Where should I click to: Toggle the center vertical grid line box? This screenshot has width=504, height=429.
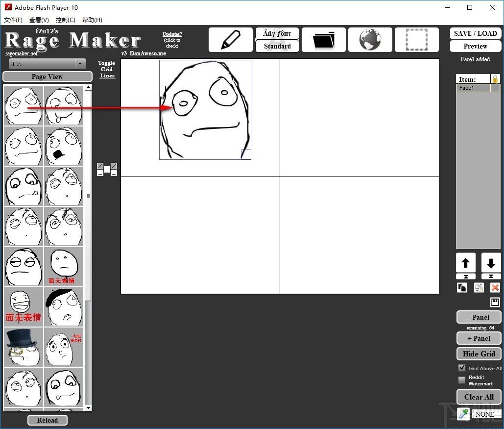pos(107,170)
